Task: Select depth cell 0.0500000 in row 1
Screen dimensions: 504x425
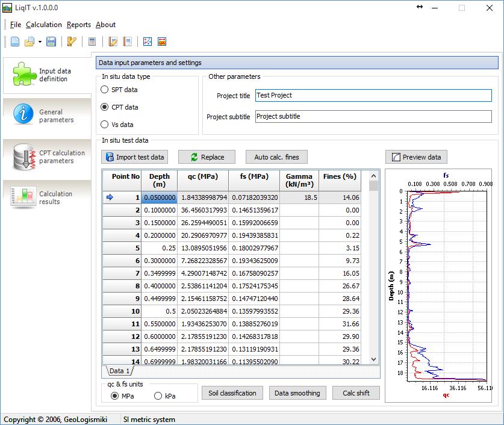Action: [x=160, y=197]
